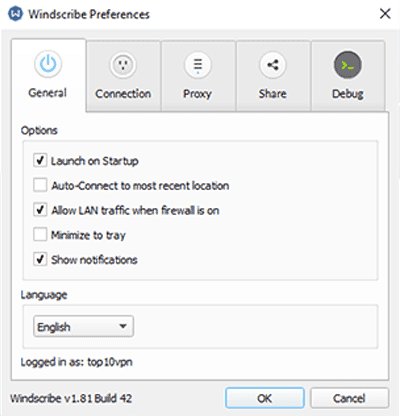400x416 pixels.
Task: Confirm settings with OK button
Action: pos(265,398)
